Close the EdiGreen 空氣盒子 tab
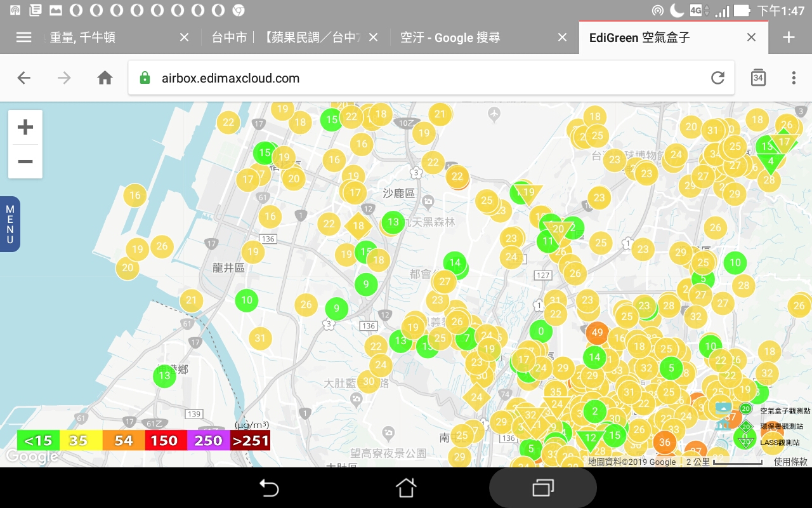This screenshot has width=812, height=508. pyautogui.click(x=751, y=37)
